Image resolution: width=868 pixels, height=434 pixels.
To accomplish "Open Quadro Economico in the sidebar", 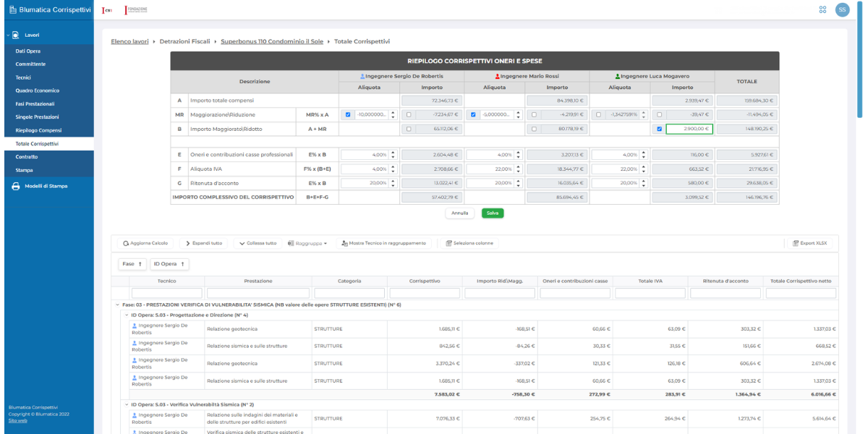I will coord(37,90).
